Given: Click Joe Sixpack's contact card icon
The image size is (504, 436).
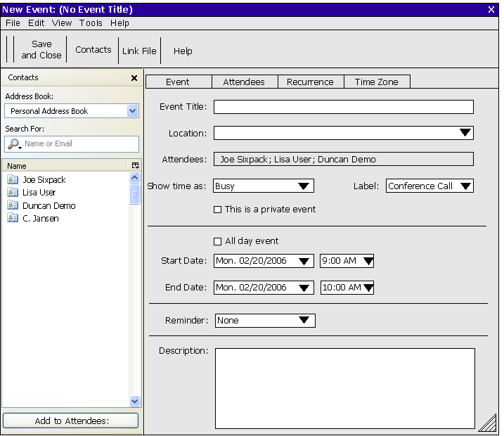Looking at the screenshot, I should coord(12,180).
